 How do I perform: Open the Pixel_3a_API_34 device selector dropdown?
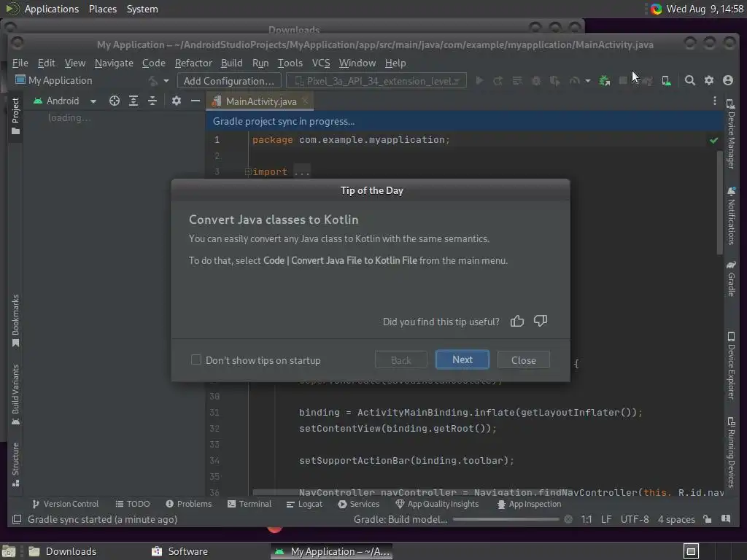[x=376, y=81]
